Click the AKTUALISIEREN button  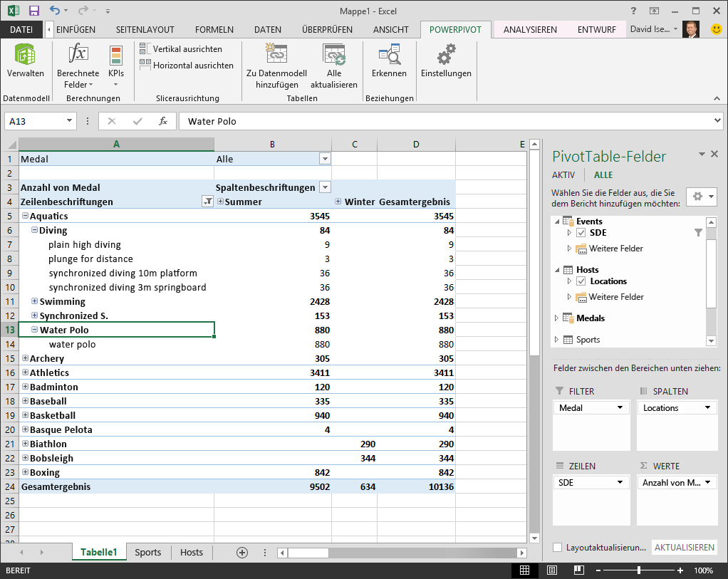[x=684, y=547]
